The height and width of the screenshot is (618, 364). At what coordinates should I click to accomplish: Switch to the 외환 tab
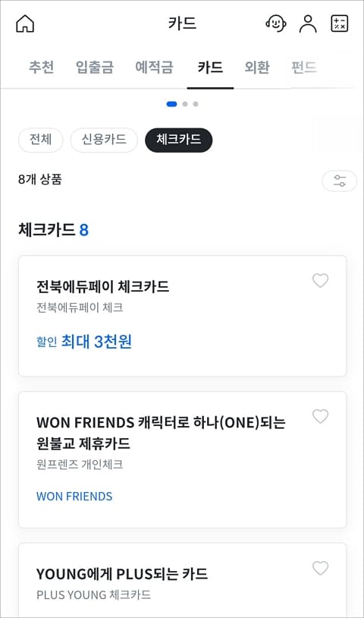(257, 67)
